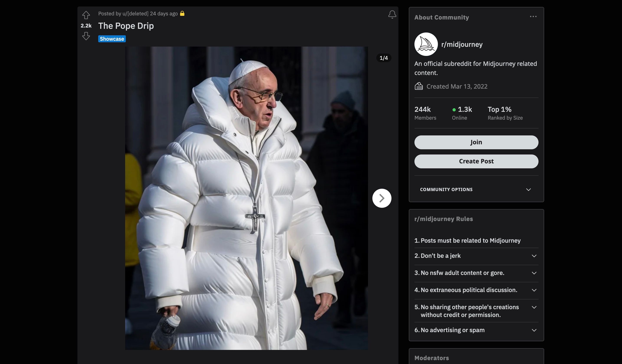622x364 pixels.
Task: Click the cake day icon
Action: click(x=419, y=86)
